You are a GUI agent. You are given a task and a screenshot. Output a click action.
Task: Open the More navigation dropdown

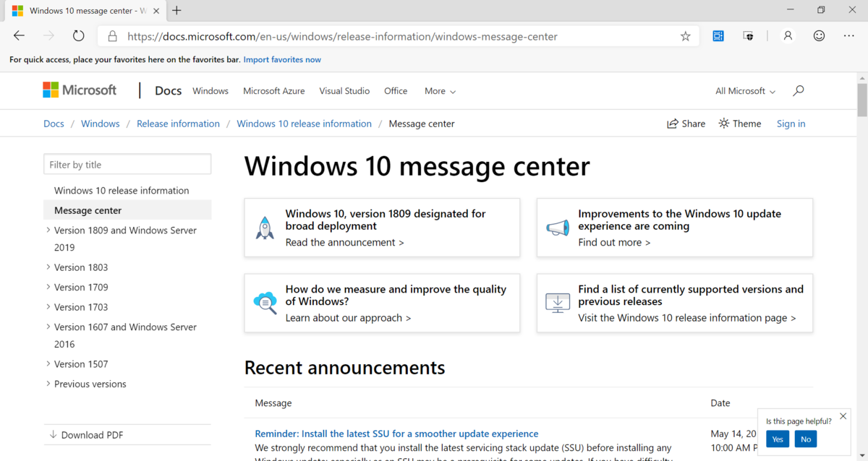coord(440,90)
